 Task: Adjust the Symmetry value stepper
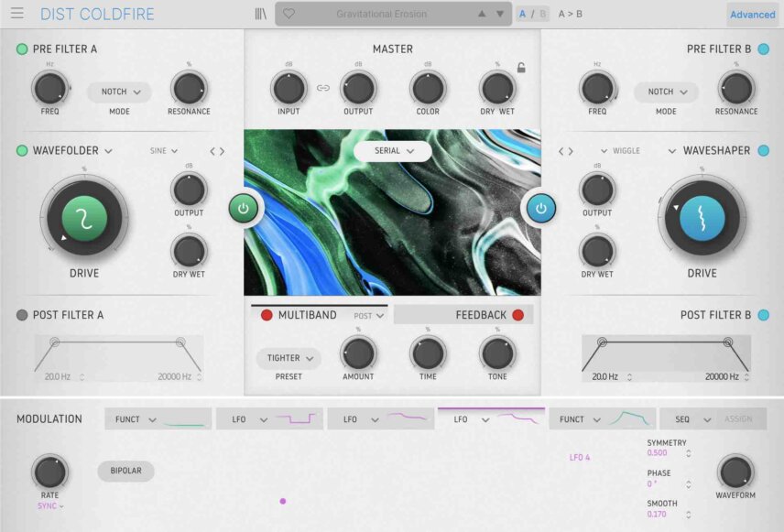point(689,453)
